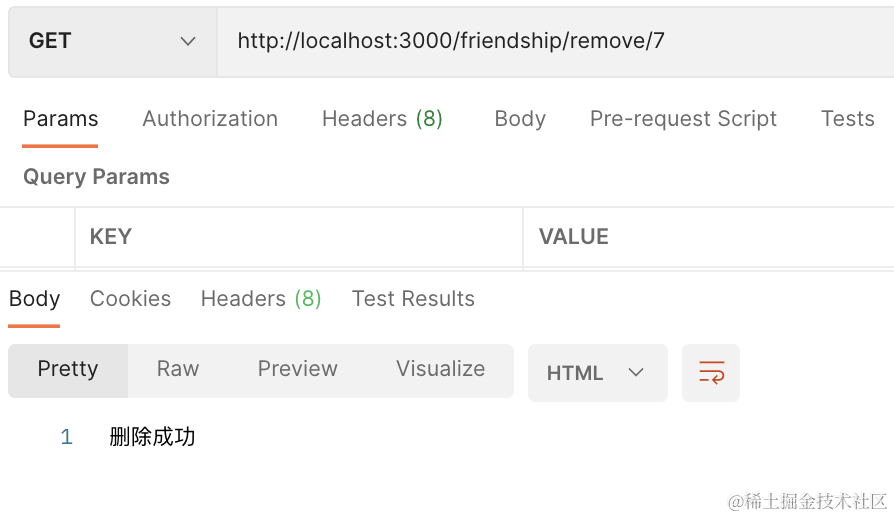
Task: Open the Pre-request Script tab
Action: [683, 119]
